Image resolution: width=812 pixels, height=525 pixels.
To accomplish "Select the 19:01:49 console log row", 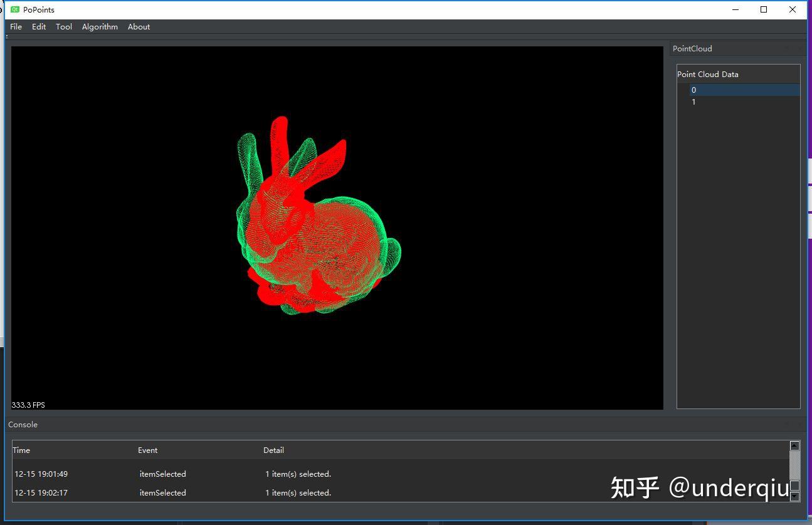I will click(x=401, y=474).
